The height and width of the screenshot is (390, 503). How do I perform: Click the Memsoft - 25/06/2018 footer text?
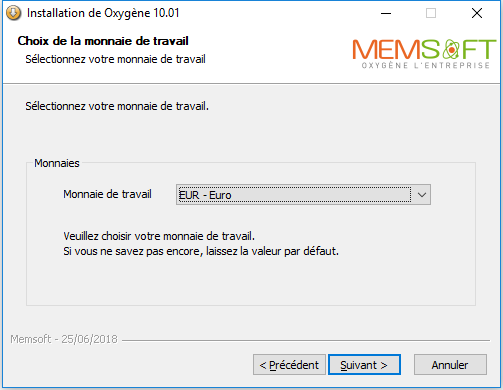64,339
